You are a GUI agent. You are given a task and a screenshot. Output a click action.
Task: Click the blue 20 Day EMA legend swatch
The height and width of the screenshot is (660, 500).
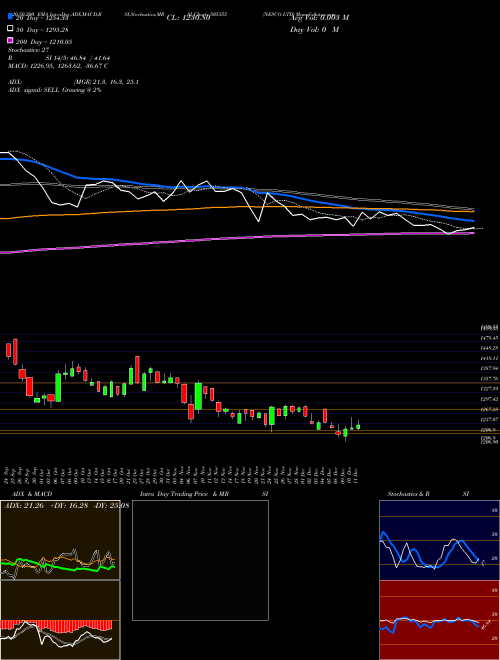point(10,16)
